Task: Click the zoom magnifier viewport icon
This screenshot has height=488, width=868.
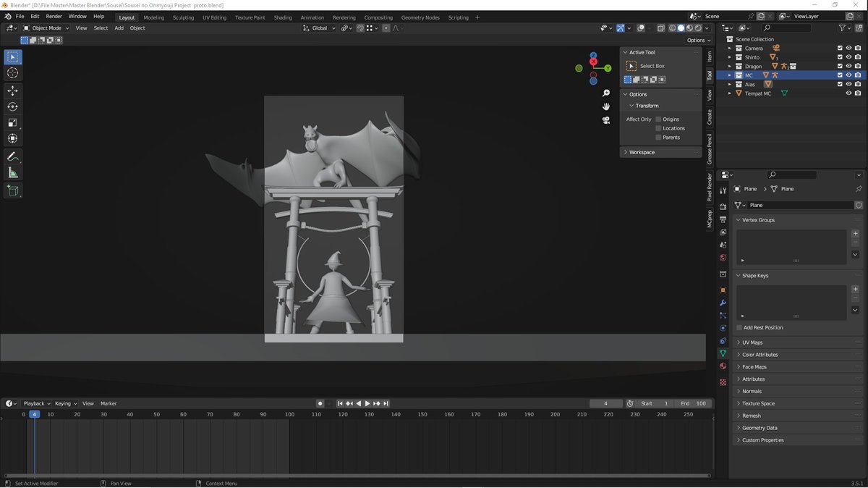Action: point(606,93)
